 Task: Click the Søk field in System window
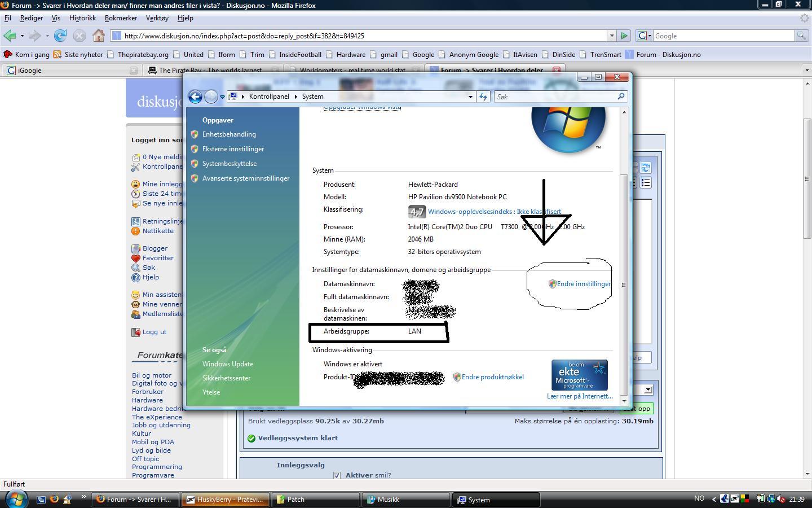pyautogui.click(x=555, y=97)
